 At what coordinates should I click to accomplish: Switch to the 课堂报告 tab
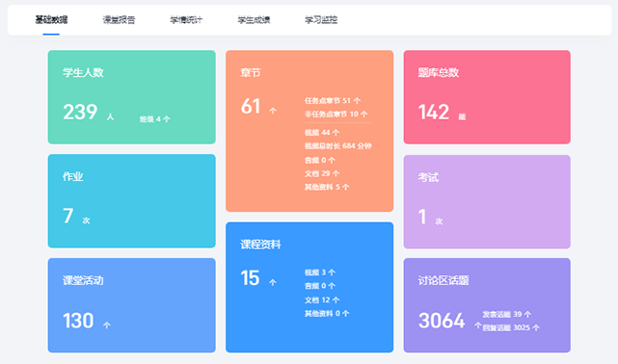coord(119,19)
